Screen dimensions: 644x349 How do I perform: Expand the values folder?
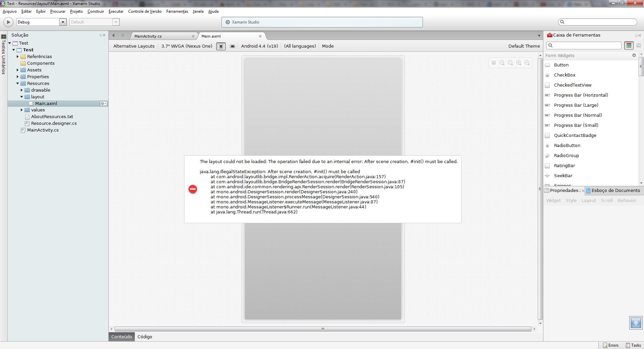(x=22, y=110)
